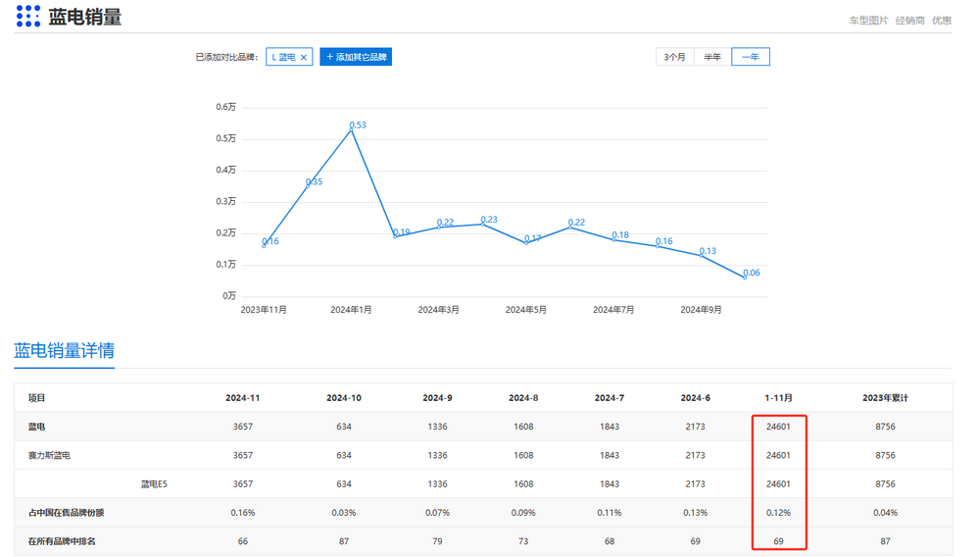Click the 0.35 data point on chart
The height and width of the screenshot is (557, 980).
pos(308,186)
